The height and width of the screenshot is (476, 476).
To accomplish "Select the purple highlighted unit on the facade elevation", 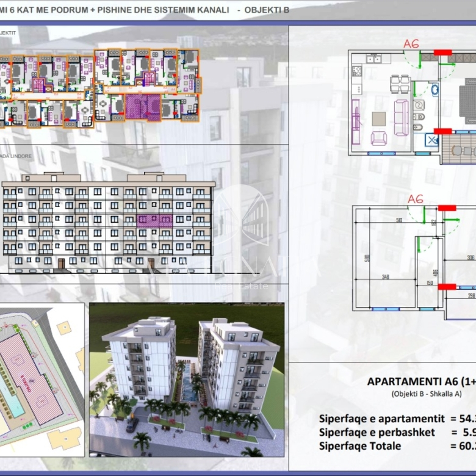I will click(x=154, y=221).
